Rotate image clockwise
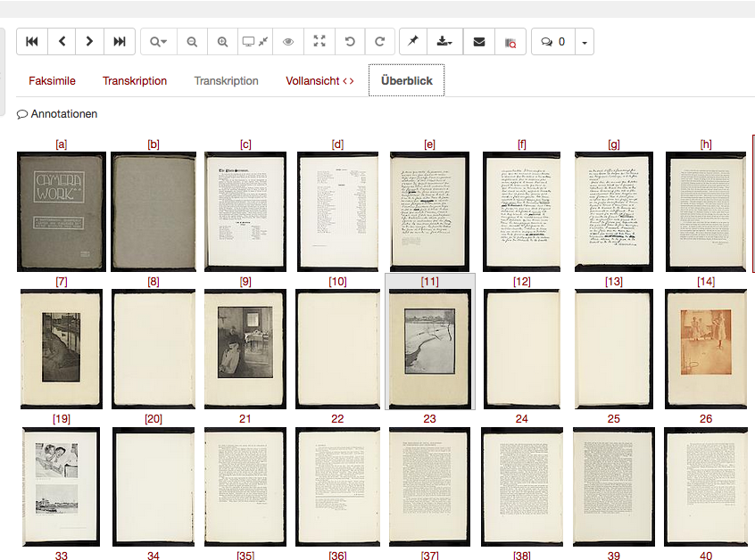The height and width of the screenshot is (560, 755). tap(379, 42)
